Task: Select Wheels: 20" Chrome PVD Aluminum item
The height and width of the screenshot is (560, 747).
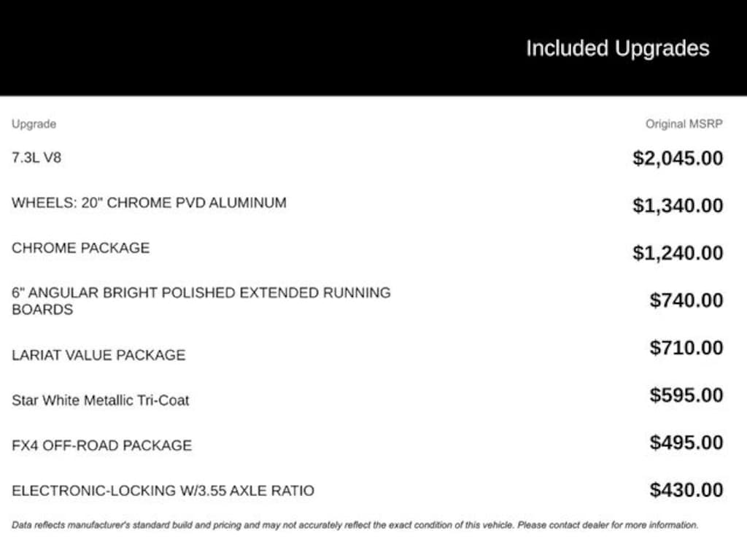Action: (149, 203)
